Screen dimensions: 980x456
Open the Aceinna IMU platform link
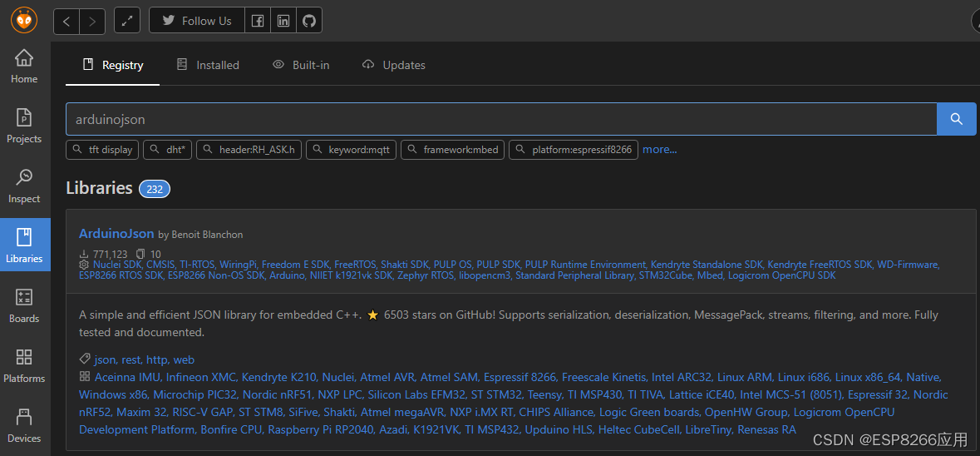(128, 377)
